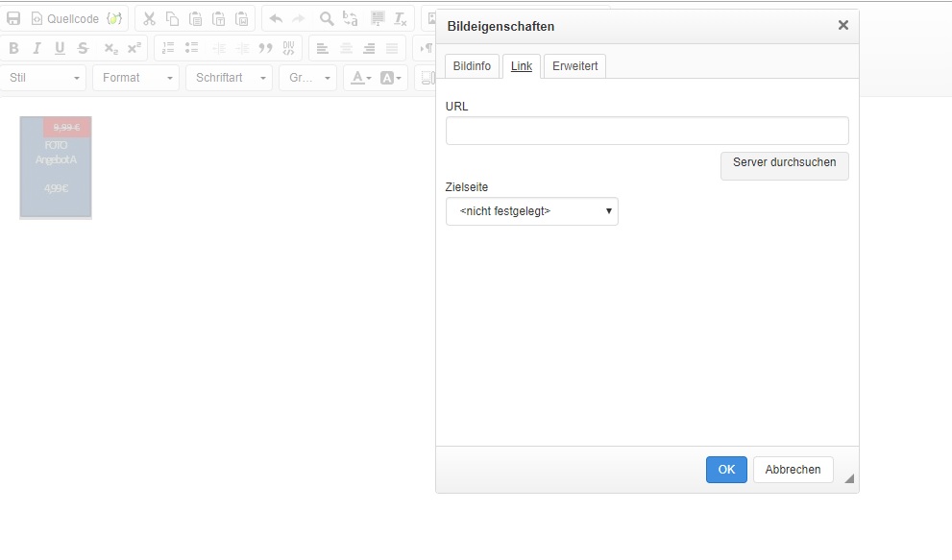Open the Schriftart font dropdown
This screenshot has height=560, width=952.
pyautogui.click(x=230, y=78)
